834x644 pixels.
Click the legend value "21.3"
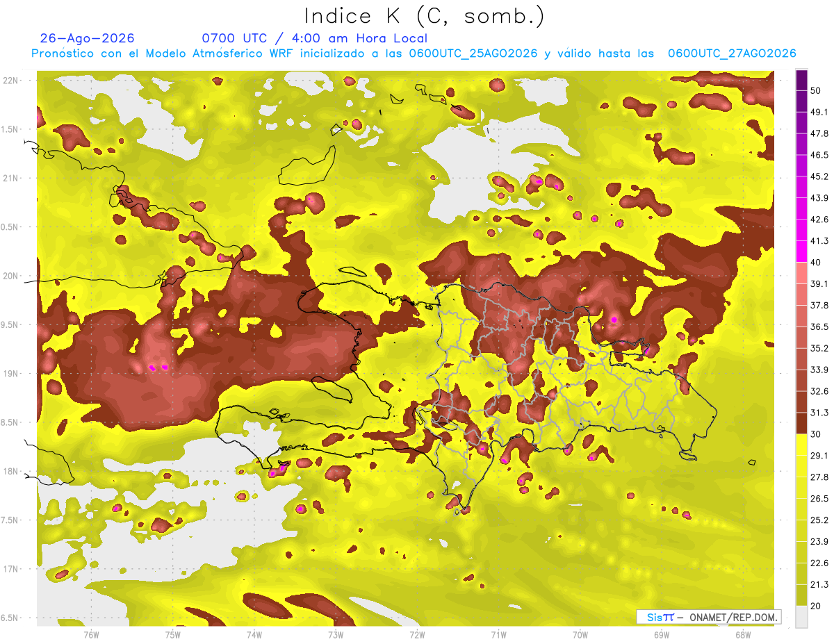(x=819, y=585)
